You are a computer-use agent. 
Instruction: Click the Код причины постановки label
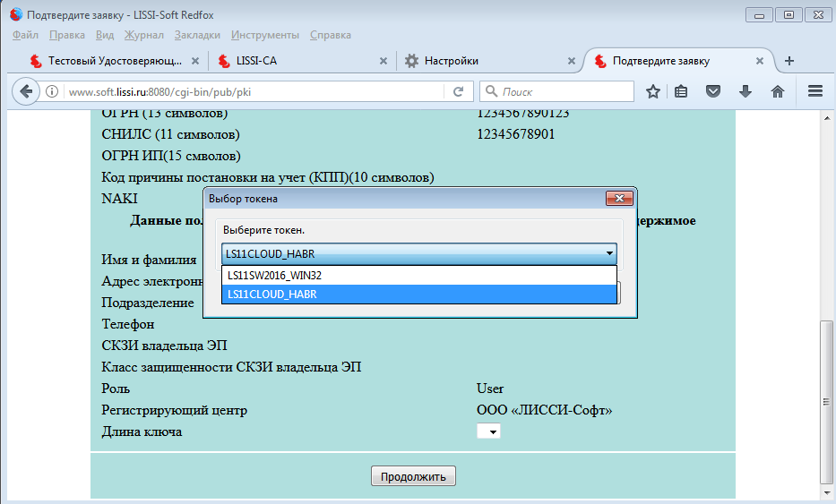point(268,177)
